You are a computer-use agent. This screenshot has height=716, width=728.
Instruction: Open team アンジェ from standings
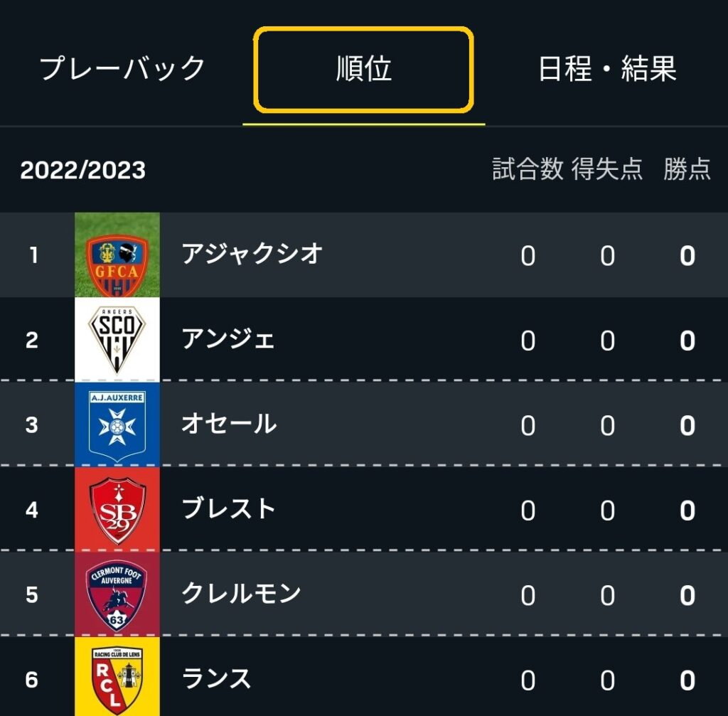pyautogui.click(x=228, y=339)
